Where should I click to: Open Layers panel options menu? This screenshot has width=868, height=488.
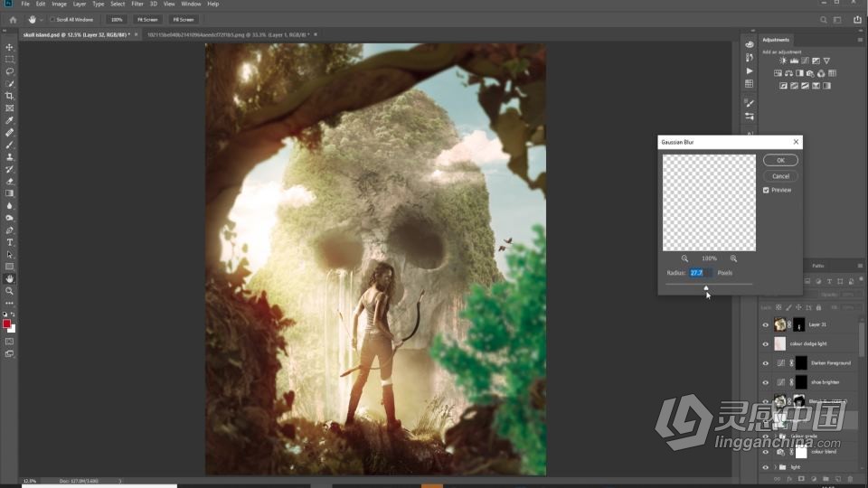point(860,266)
